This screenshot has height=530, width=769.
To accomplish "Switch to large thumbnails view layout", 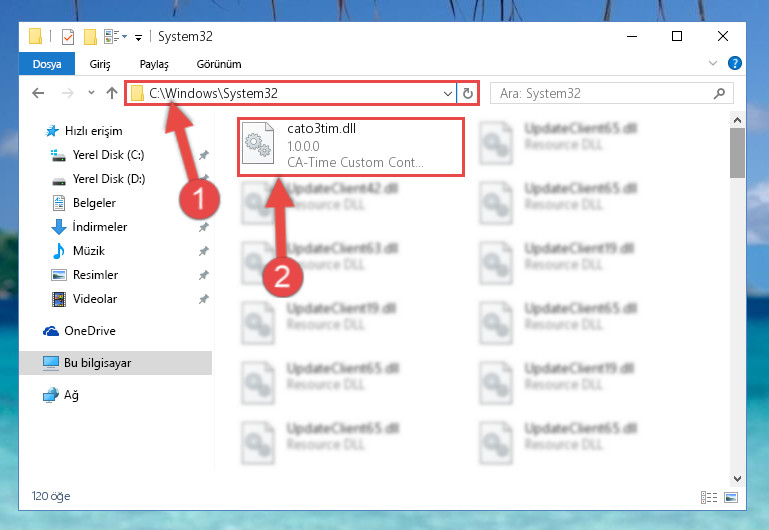I will 731,497.
